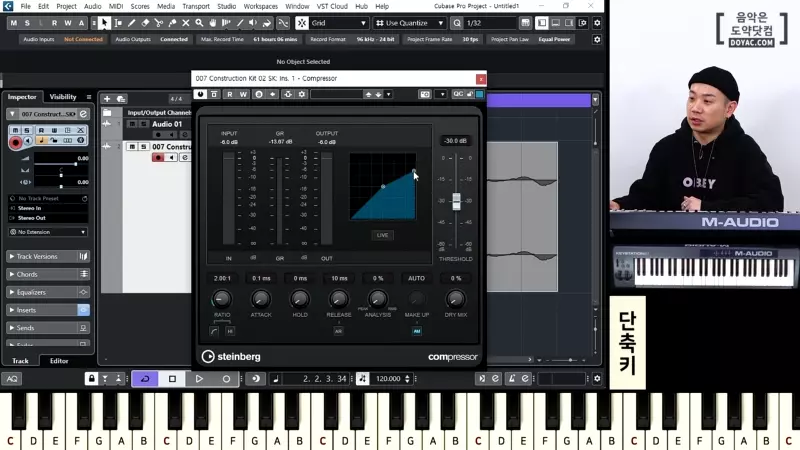Screen dimensions: 800x450
Task: Click the Ratio knob
Action: coord(222,299)
